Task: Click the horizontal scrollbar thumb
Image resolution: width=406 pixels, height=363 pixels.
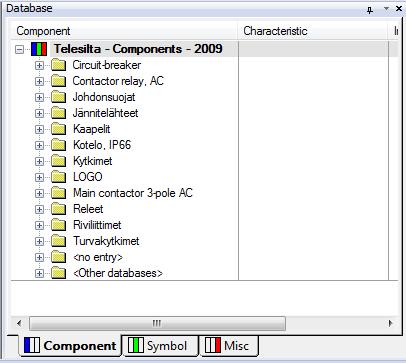Action: (x=157, y=323)
